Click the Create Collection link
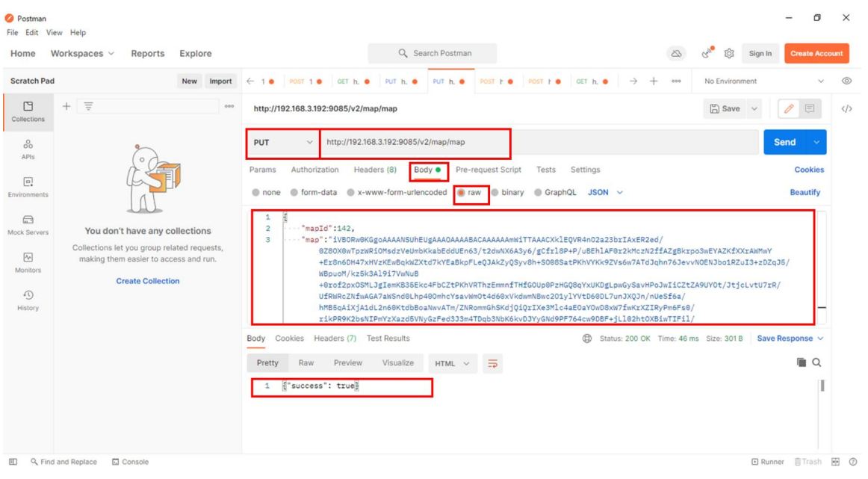The height and width of the screenshot is (479, 868). 148,282
